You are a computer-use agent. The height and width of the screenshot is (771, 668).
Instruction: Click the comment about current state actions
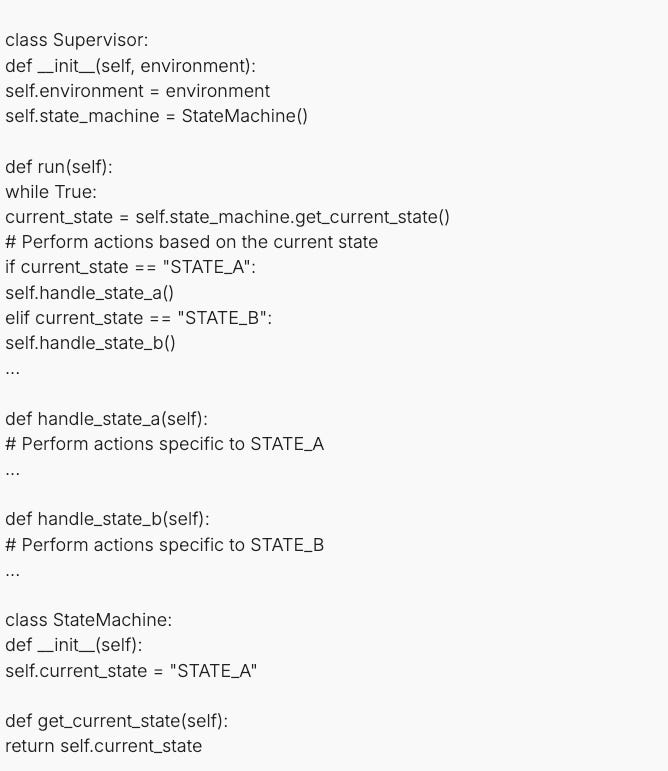point(192,242)
